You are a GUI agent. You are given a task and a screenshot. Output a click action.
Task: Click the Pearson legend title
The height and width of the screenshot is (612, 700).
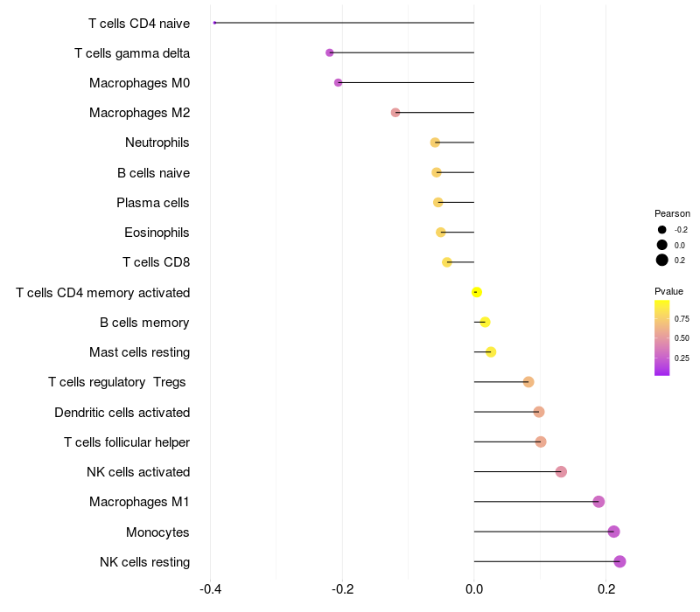point(672,213)
